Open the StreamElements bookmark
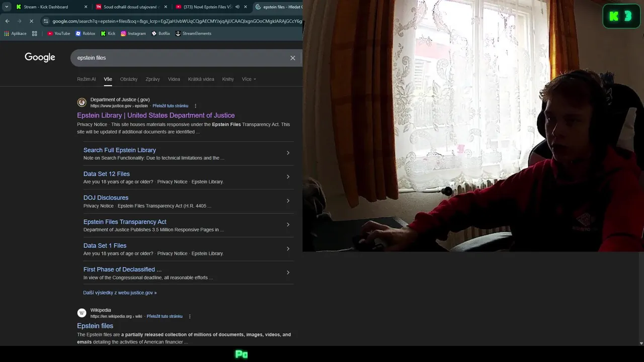The width and height of the screenshot is (644, 362). (x=193, y=34)
